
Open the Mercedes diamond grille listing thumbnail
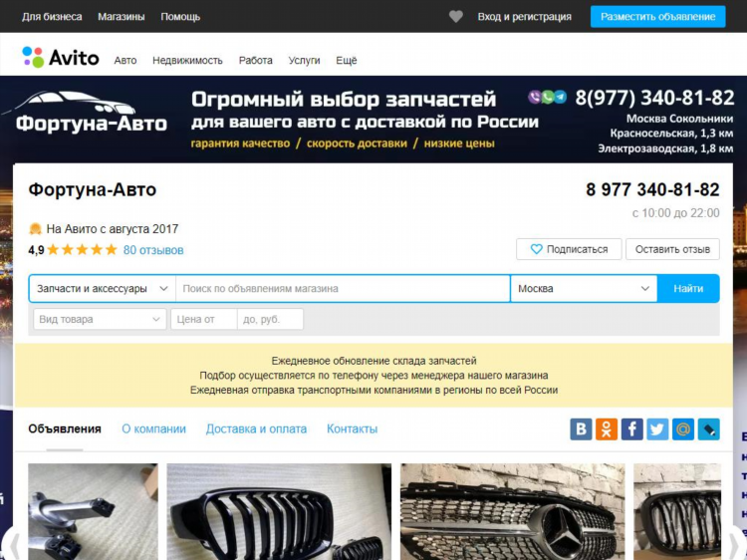pos(513,511)
